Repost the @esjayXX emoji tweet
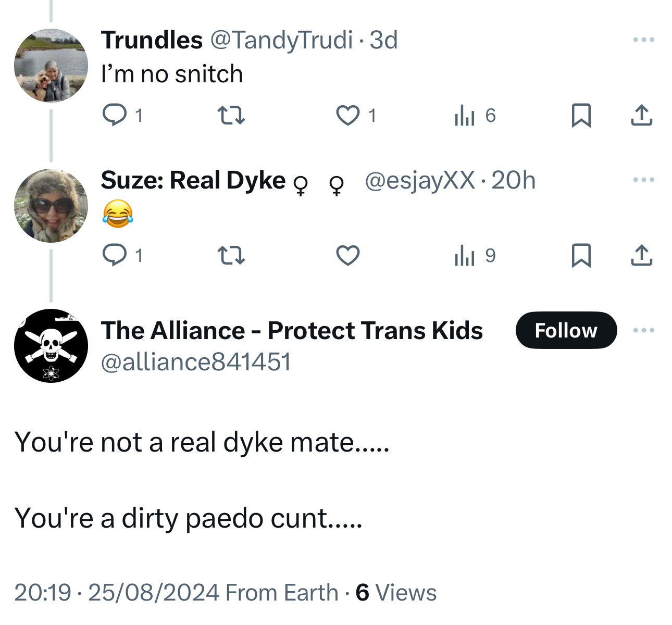The image size is (672, 625). [231, 255]
